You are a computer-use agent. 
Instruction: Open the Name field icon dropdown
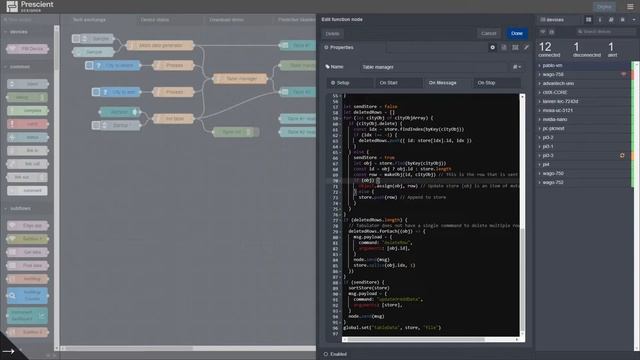click(x=516, y=67)
